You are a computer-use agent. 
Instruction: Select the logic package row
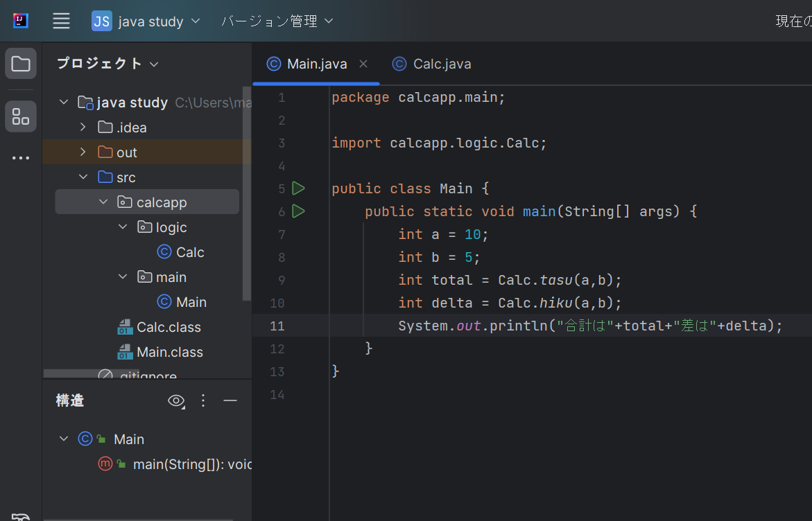[146, 227]
